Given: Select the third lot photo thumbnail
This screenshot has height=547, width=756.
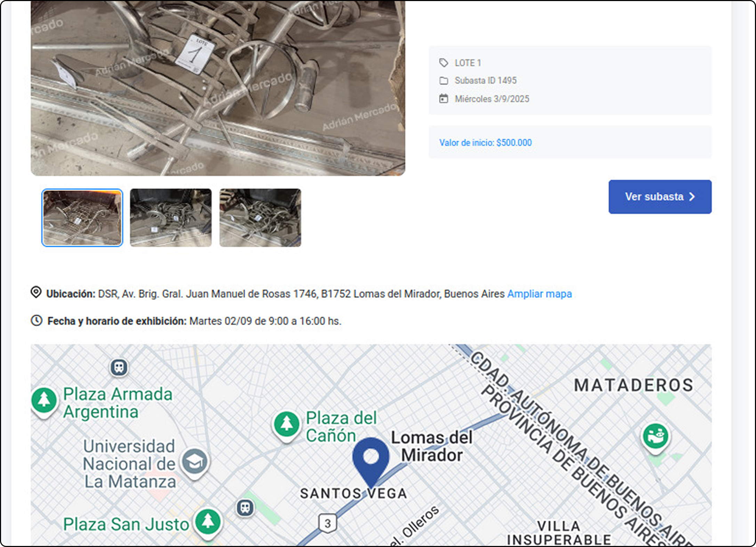Looking at the screenshot, I should 260,218.
